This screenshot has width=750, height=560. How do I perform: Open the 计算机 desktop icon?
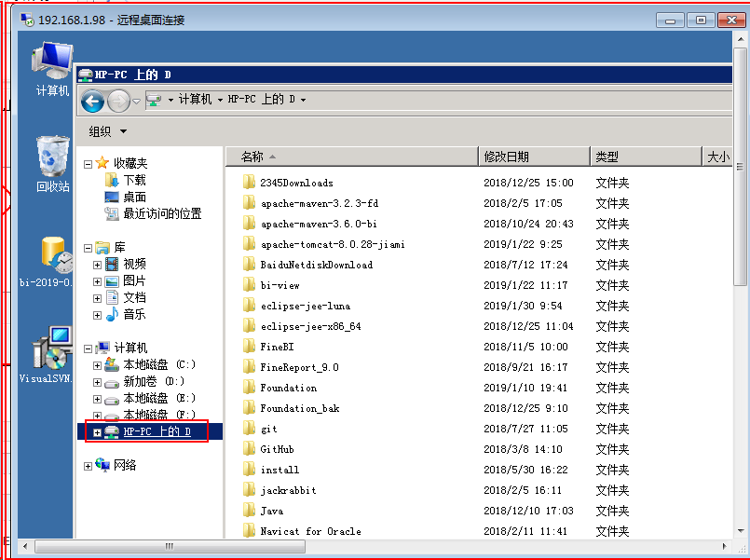pos(52,68)
